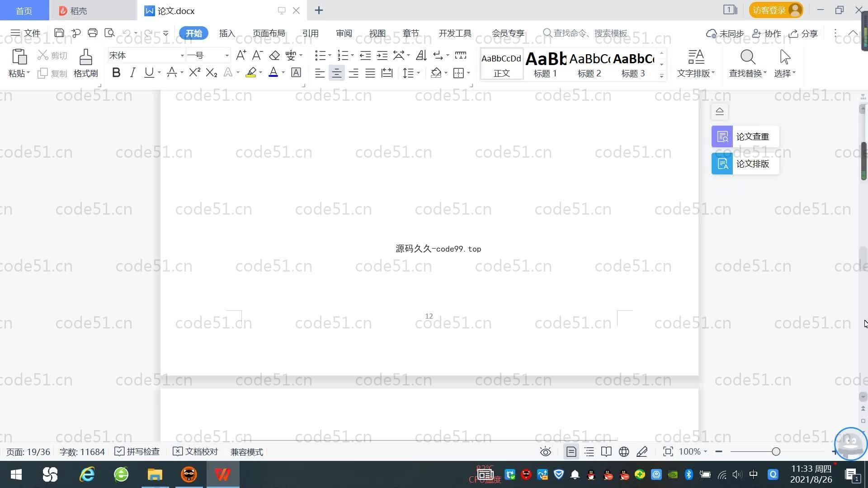Toggle 文档校对 document proofreading
This screenshot has height=488, width=868.
click(x=195, y=452)
